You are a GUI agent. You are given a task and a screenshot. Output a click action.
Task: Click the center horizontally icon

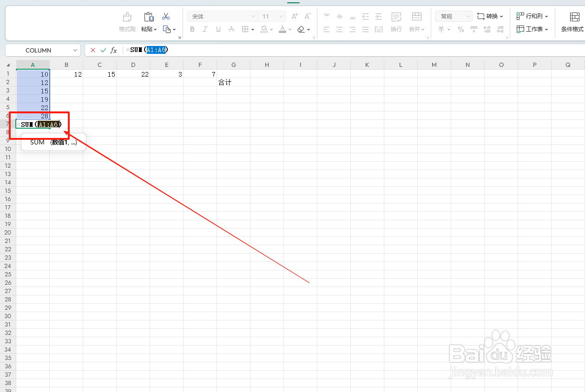pyautogui.click(x=340, y=29)
